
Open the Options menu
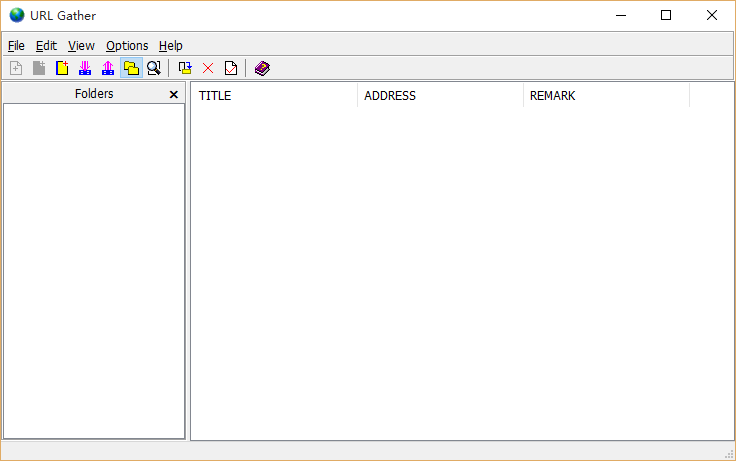(127, 46)
